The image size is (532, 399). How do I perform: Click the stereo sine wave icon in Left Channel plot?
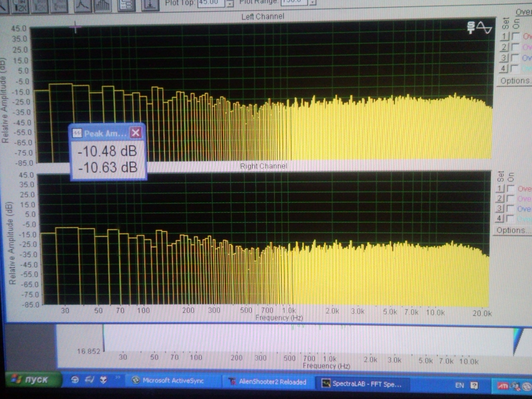479,28
